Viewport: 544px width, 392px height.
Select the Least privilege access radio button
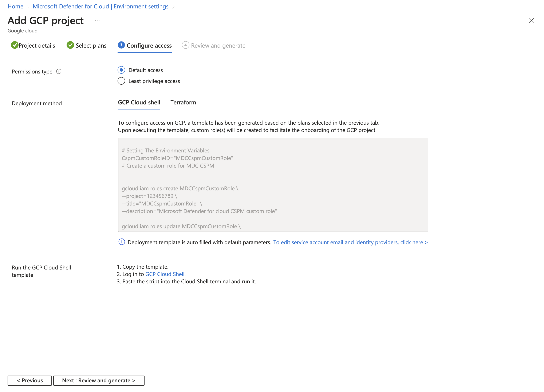coord(121,81)
